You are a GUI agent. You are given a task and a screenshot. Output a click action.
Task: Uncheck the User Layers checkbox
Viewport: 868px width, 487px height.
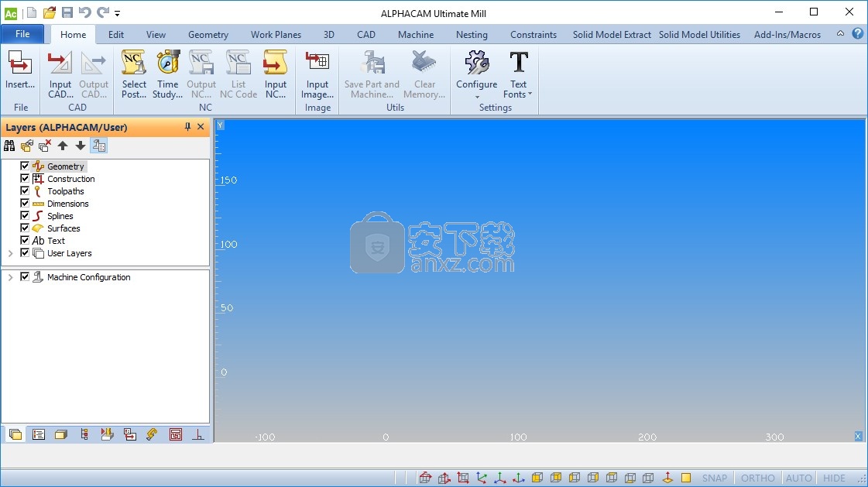click(24, 252)
